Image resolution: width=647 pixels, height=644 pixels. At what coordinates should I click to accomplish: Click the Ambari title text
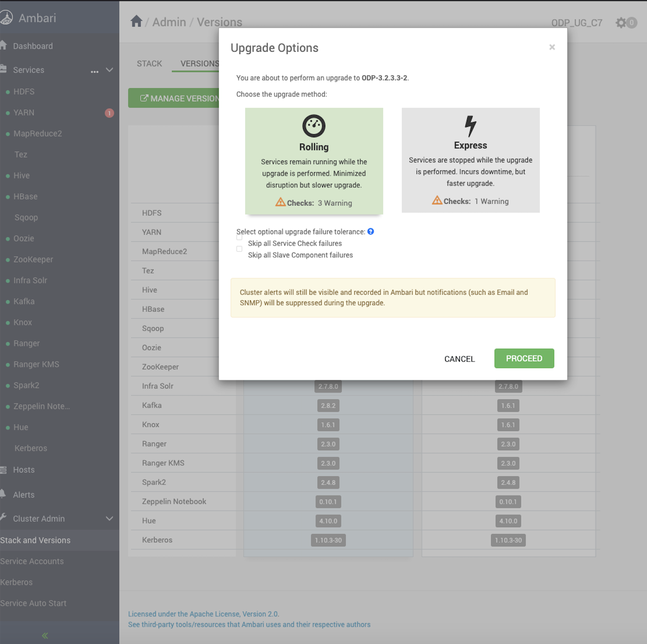point(37,18)
